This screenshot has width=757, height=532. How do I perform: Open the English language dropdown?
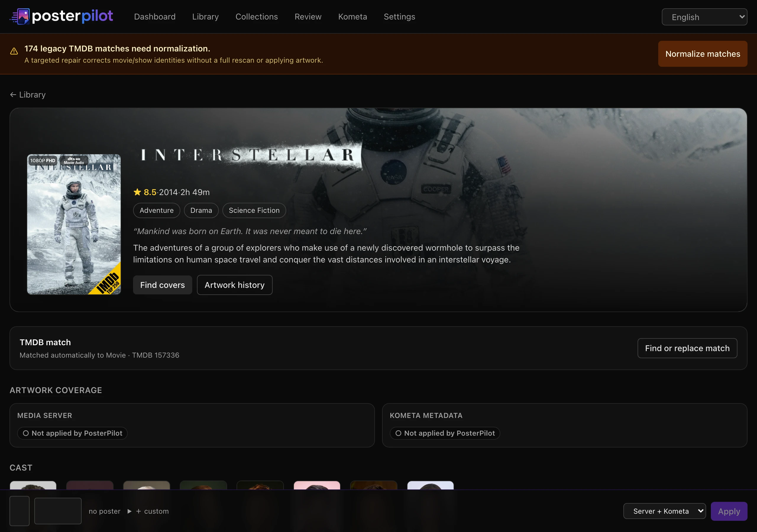(x=704, y=17)
